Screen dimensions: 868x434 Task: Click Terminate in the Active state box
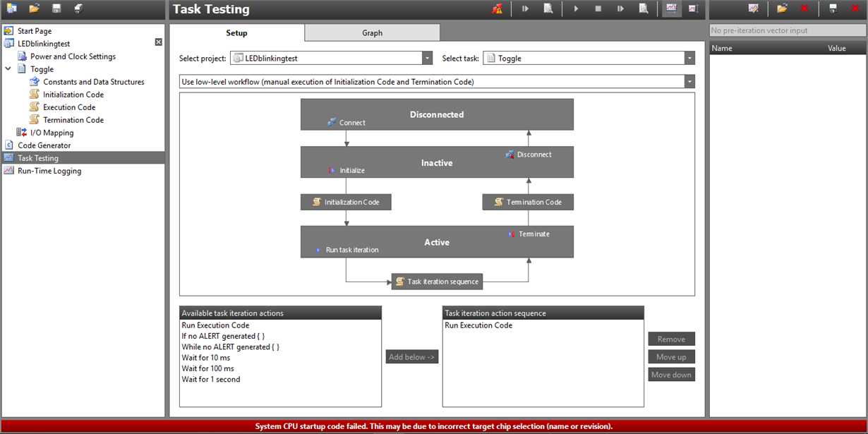click(528, 234)
